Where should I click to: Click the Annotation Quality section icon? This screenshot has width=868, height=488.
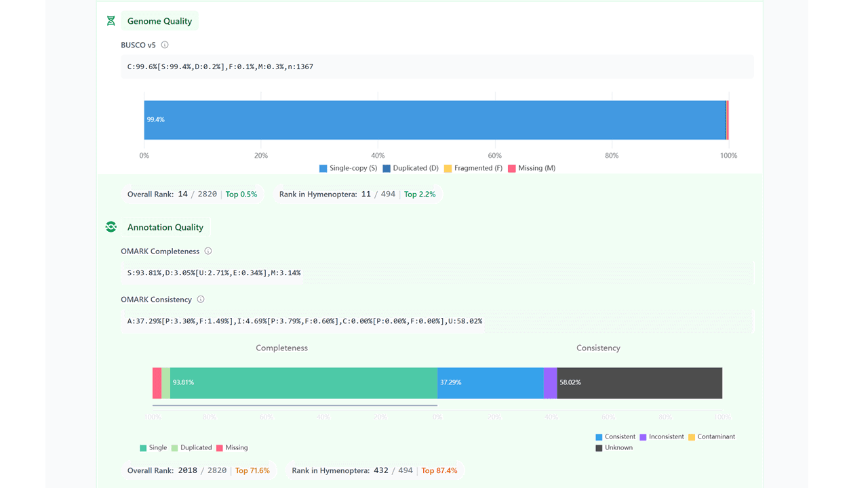[x=111, y=227]
